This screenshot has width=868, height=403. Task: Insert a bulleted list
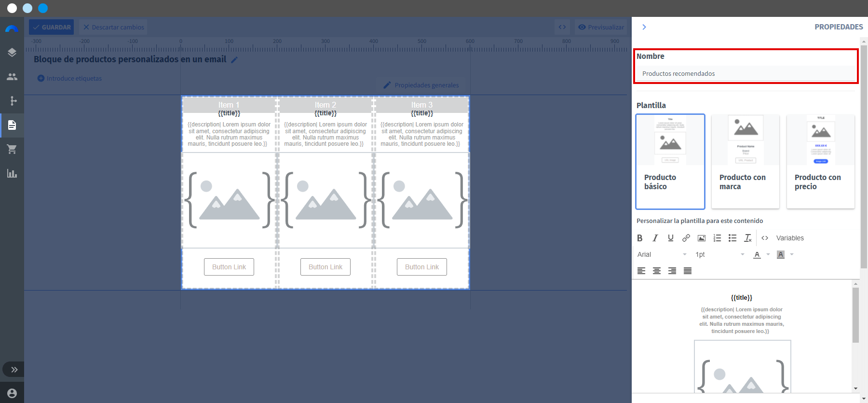[732, 238]
